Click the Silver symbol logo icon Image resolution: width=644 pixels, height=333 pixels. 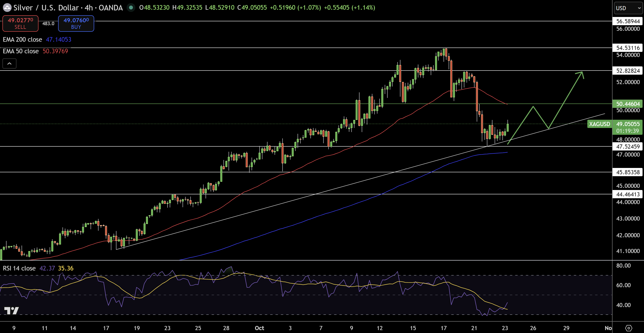pos(7,8)
